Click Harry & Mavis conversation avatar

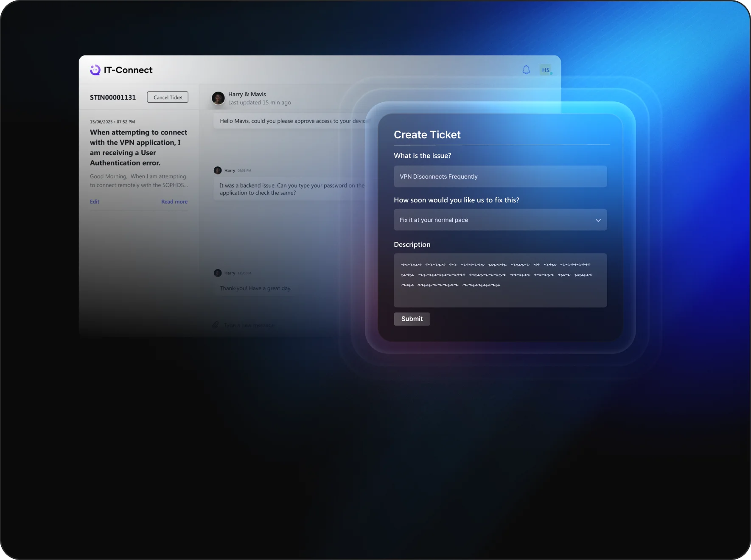[x=218, y=98]
